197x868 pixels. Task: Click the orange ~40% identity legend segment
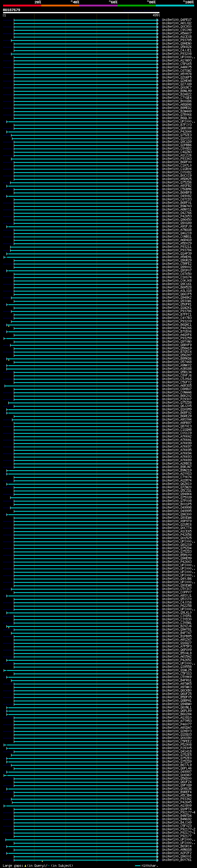click(60, 6)
